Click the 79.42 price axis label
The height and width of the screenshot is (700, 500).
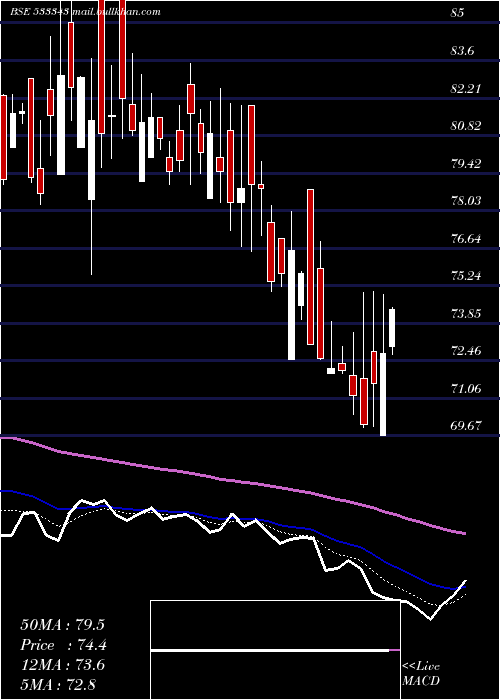[x=467, y=164]
